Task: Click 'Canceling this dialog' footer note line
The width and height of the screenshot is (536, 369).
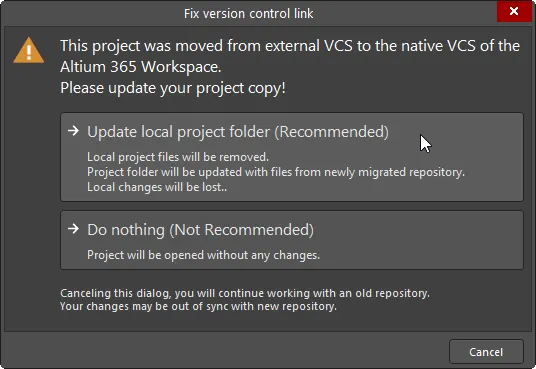Action: tap(245, 293)
